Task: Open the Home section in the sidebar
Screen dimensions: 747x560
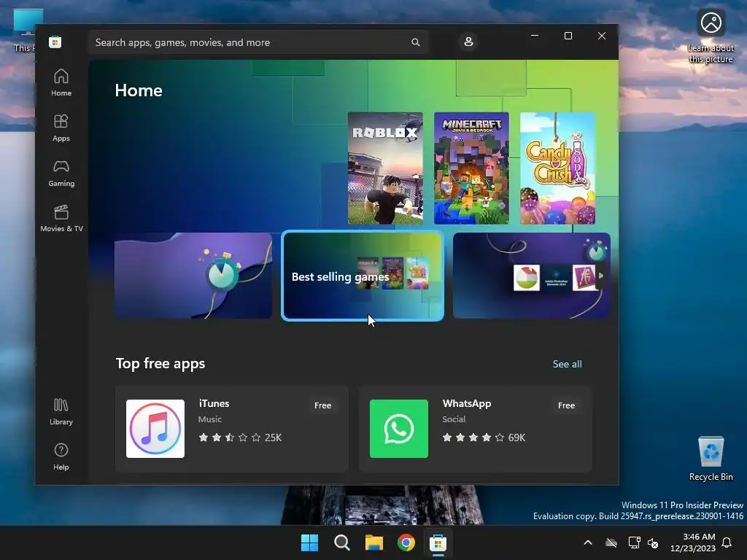Action: pyautogui.click(x=61, y=83)
